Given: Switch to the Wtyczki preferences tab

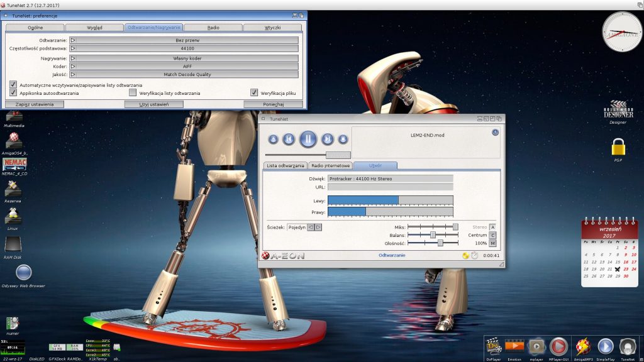Looking at the screenshot, I should click(x=273, y=28).
